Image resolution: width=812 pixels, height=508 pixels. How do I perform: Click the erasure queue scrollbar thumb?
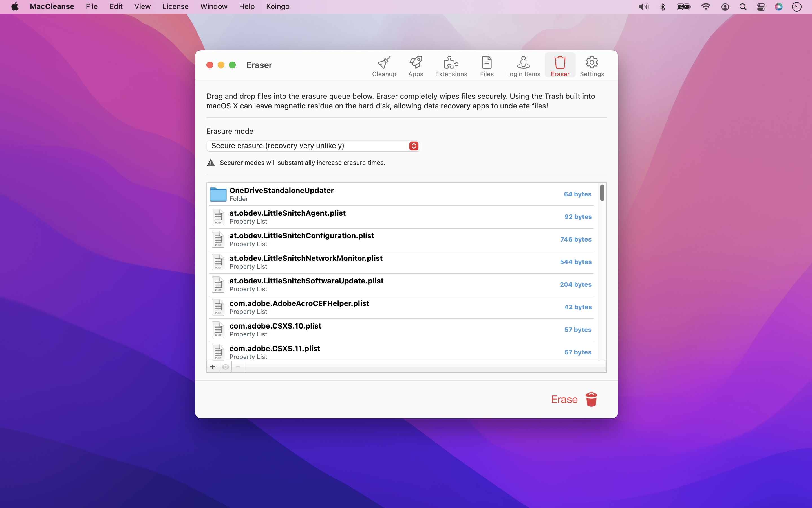tap(602, 192)
